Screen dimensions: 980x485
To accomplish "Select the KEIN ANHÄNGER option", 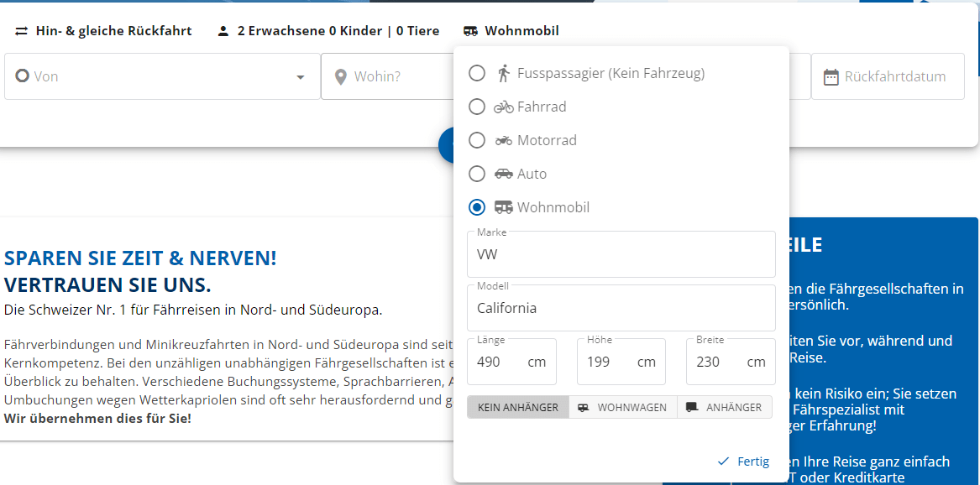I will (518, 408).
